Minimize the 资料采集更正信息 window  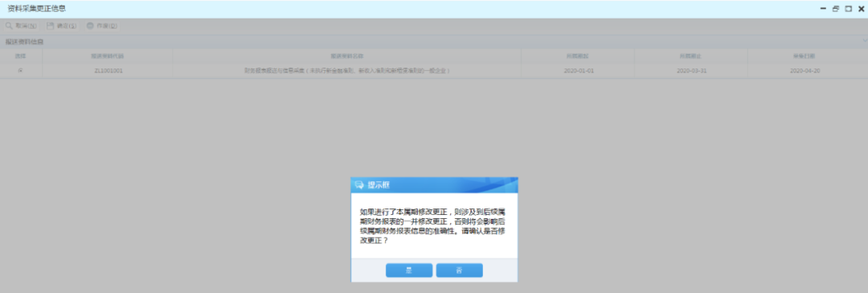click(823, 9)
